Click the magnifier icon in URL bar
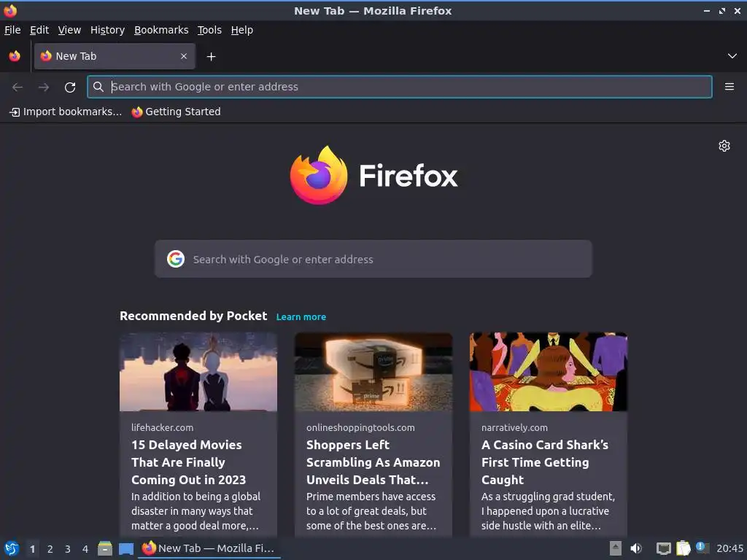The width and height of the screenshot is (747, 560). click(98, 87)
